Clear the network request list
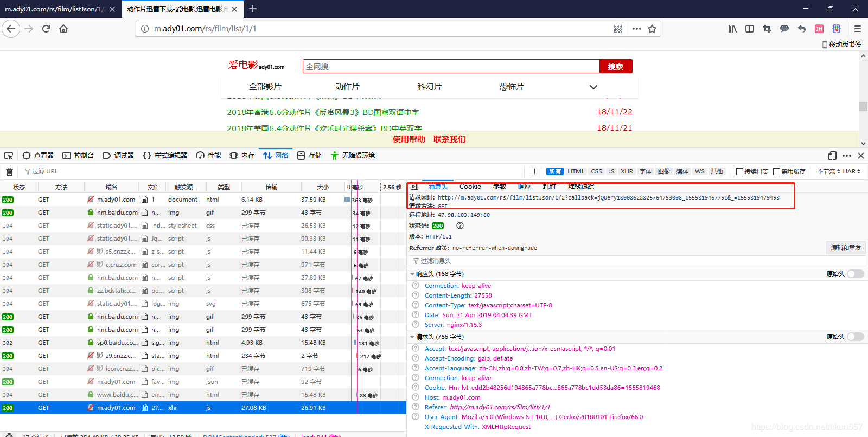Image resolution: width=868 pixels, height=437 pixels. [x=9, y=171]
